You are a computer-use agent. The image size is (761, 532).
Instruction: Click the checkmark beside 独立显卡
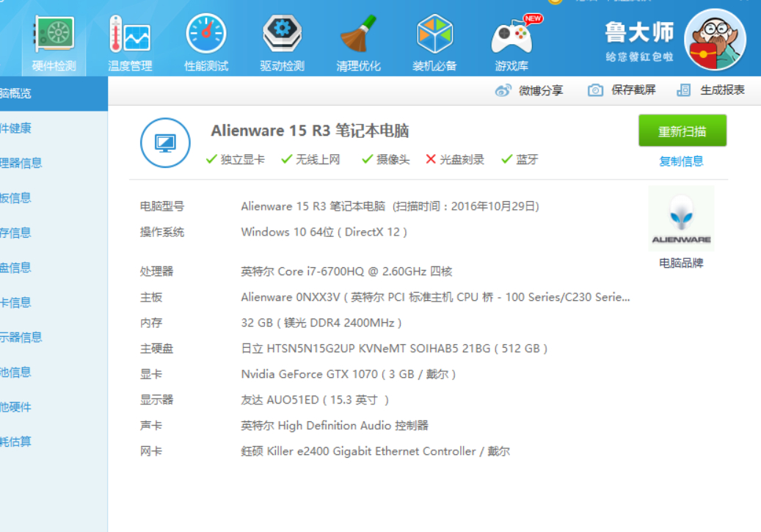pyautogui.click(x=211, y=159)
